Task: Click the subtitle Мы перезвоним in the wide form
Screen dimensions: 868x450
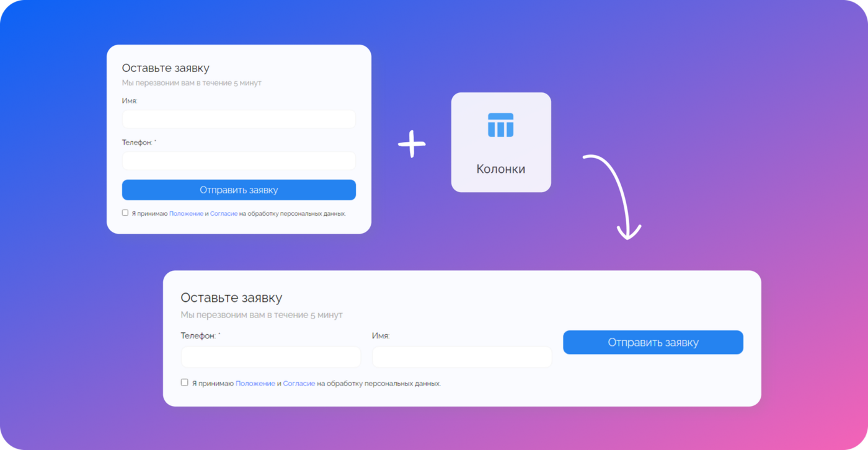Action: [262, 315]
